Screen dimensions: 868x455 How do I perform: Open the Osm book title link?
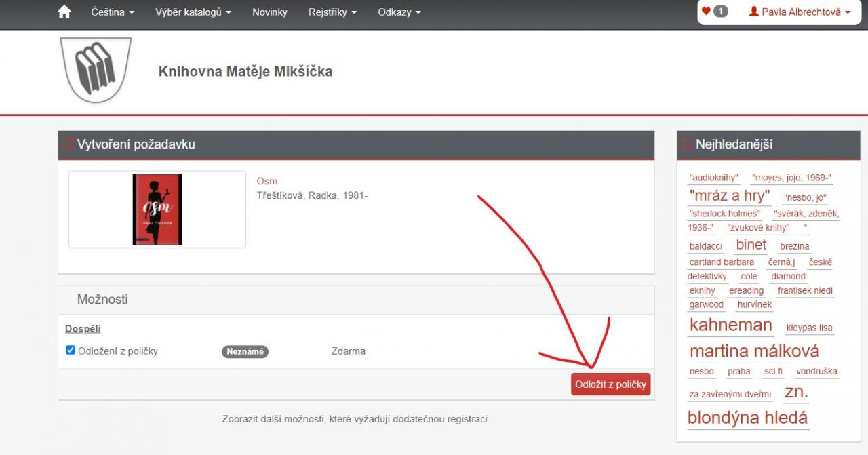(x=267, y=181)
